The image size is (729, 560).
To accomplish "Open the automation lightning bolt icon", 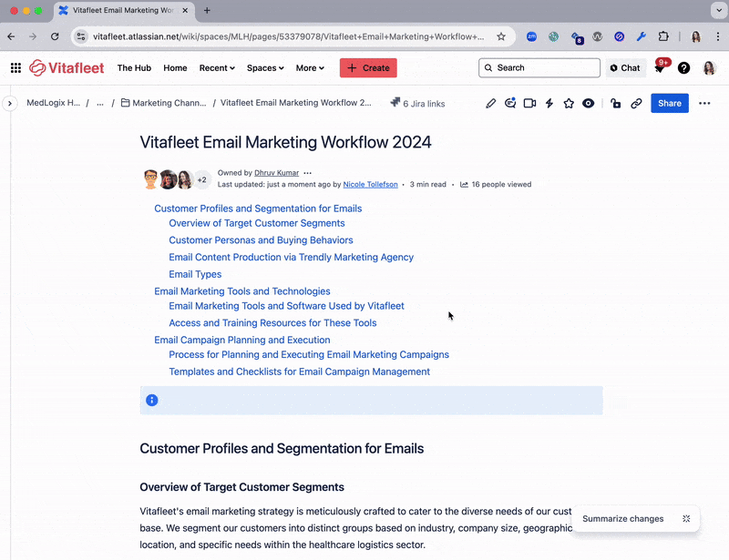I will 549,103.
